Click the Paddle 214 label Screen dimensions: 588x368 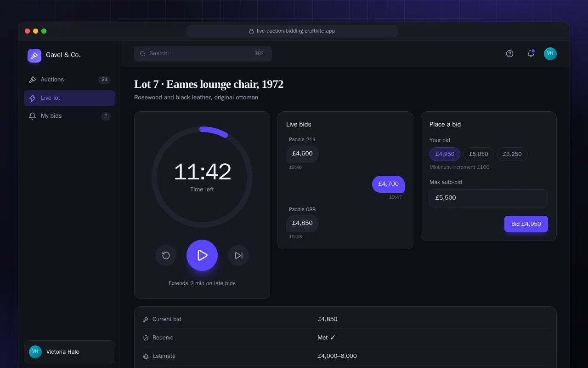click(x=302, y=140)
